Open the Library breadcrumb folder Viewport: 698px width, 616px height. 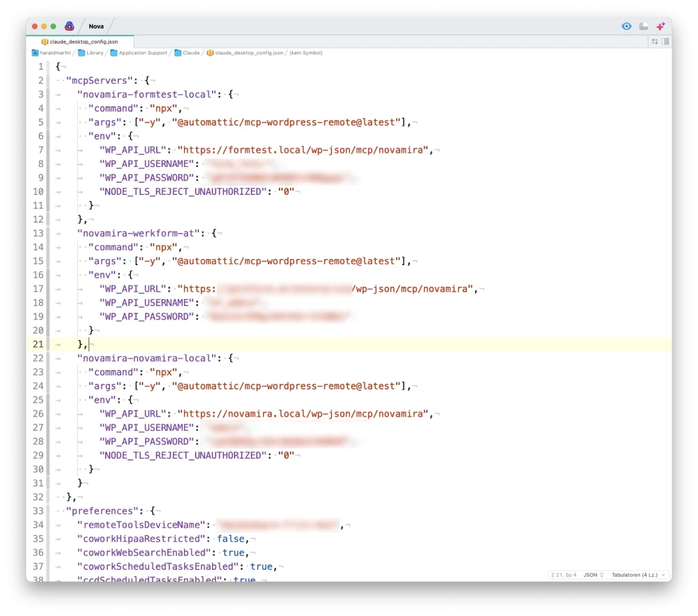(x=91, y=52)
